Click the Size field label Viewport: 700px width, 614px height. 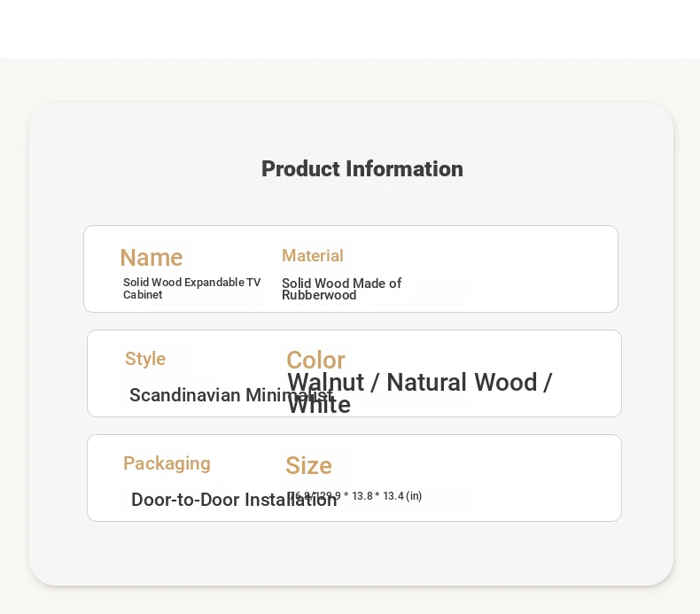click(308, 465)
